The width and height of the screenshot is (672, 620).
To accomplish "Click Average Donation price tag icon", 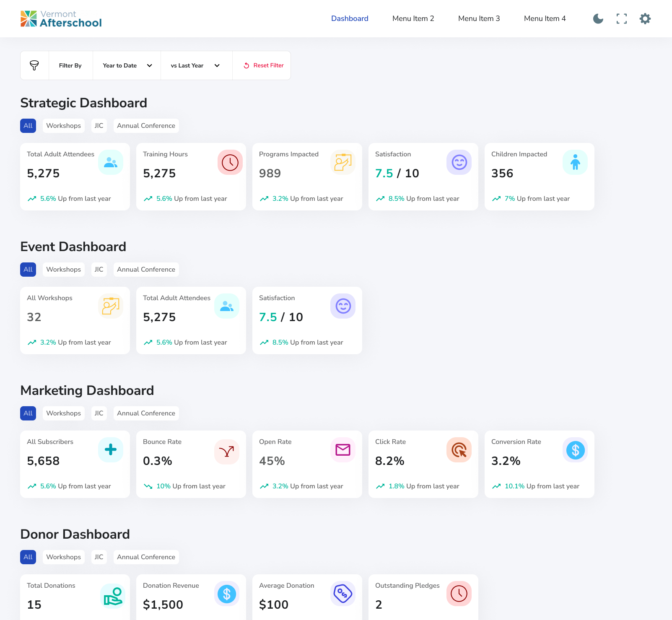I will [343, 594].
